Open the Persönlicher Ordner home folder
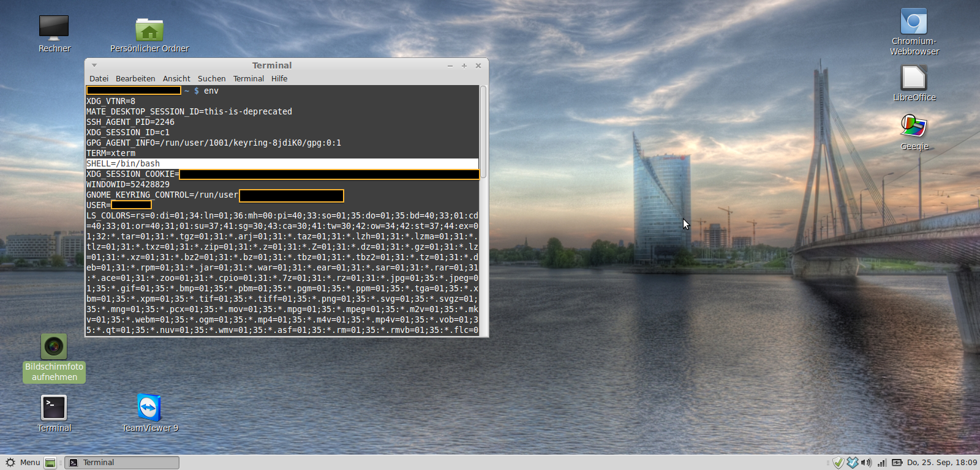The width and height of the screenshot is (980, 470). pos(149,30)
